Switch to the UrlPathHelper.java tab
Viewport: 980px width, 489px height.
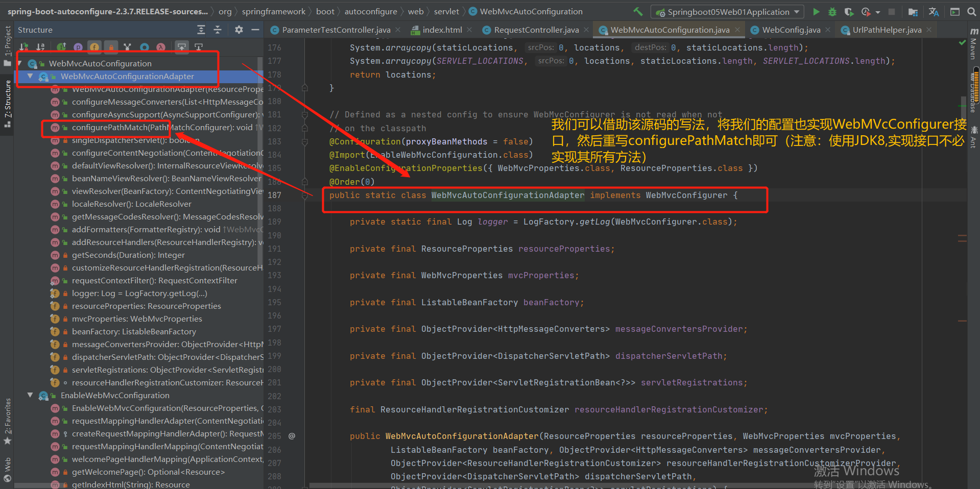tap(887, 30)
